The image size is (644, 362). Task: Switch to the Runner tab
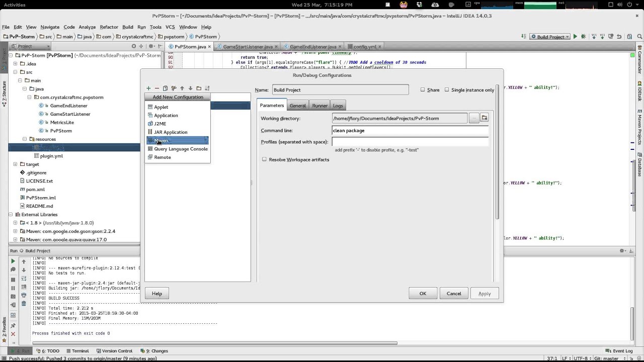point(319,106)
